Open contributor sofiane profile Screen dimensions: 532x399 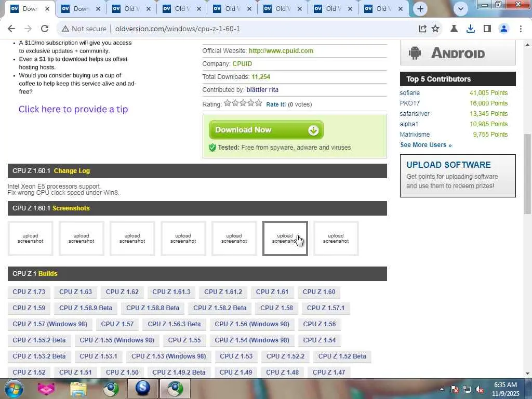[x=409, y=93]
